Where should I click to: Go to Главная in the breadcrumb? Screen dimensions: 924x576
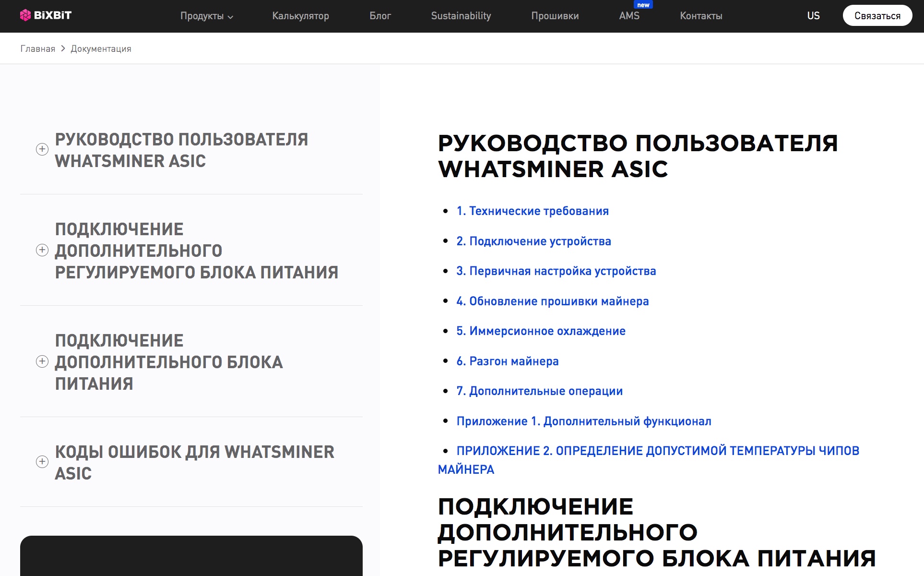coord(37,48)
